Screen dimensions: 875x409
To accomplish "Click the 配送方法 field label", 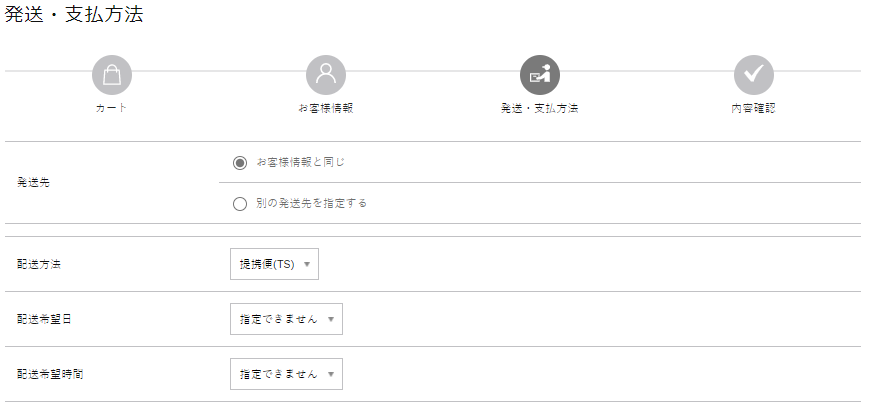I will 39,264.
